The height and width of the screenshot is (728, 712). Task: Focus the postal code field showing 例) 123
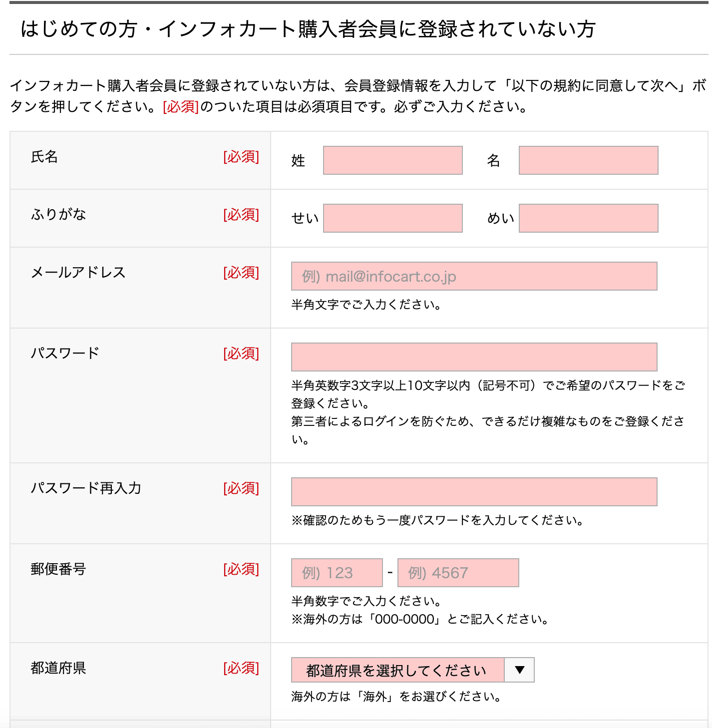coord(337,573)
